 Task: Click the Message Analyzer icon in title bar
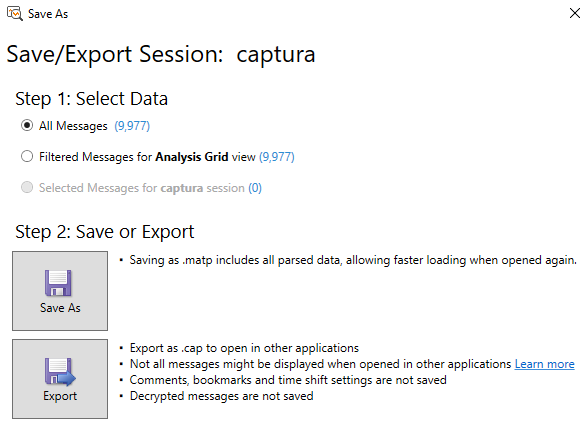click(x=15, y=14)
